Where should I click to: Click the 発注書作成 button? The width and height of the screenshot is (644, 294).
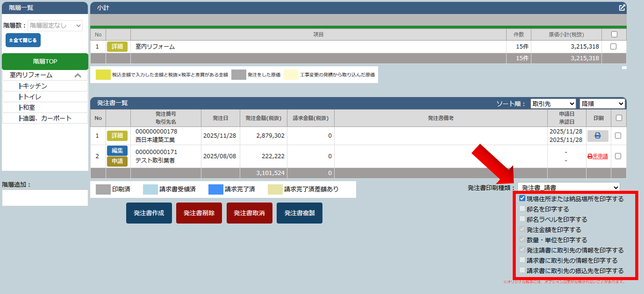click(149, 213)
